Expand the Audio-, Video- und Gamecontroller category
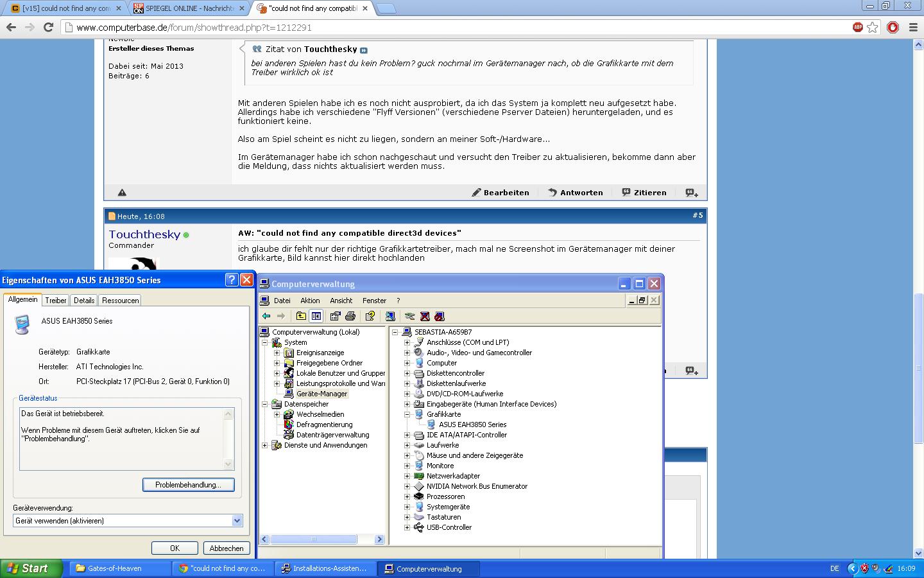The height and width of the screenshot is (578, 924). click(407, 353)
